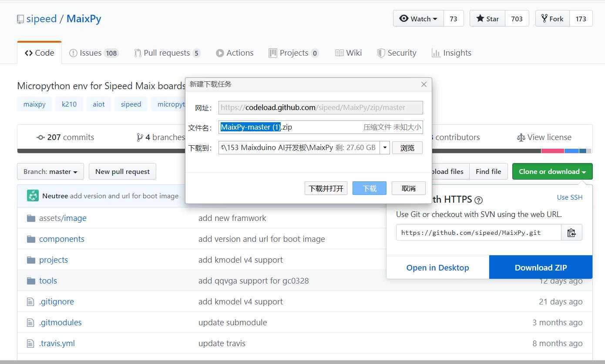The image size is (605, 364).
Task: Click the components folder icon
Action: (31, 239)
